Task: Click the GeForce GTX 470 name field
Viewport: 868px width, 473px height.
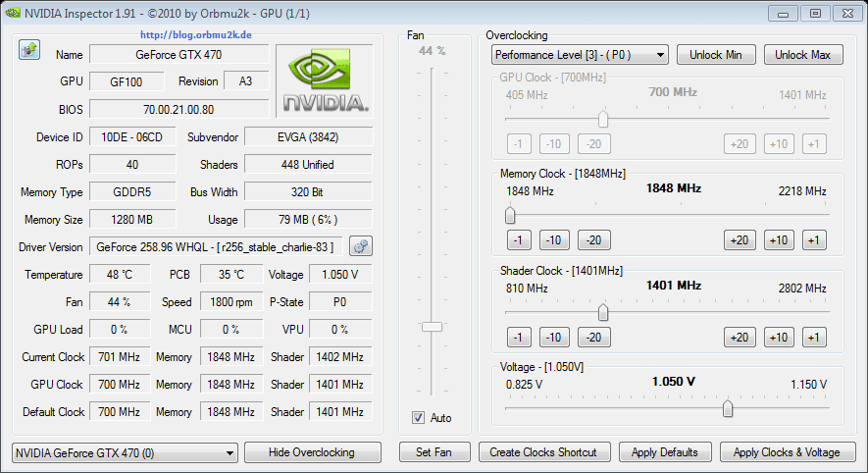Action: coord(179,54)
